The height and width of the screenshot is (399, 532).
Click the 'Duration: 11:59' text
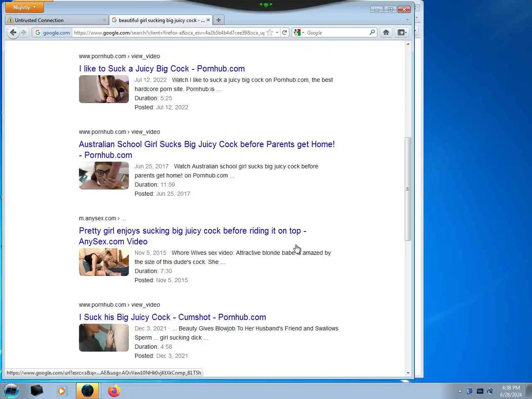point(155,185)
